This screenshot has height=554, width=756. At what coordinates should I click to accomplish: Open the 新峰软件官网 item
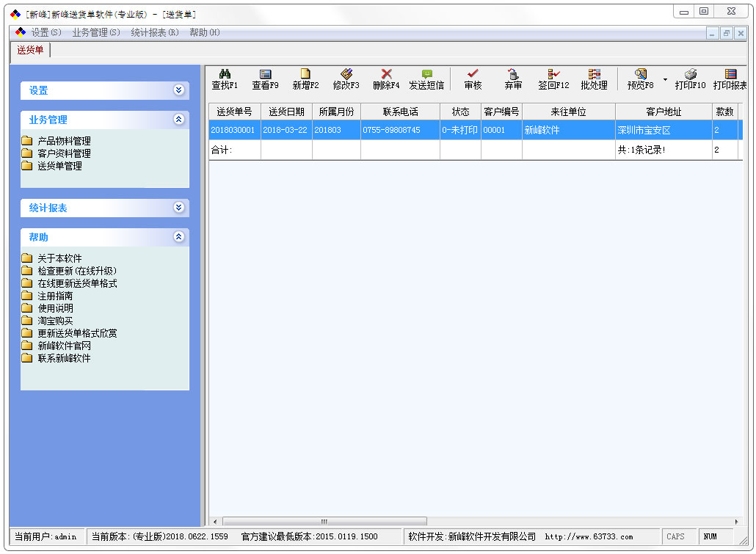tap(64, 346)
